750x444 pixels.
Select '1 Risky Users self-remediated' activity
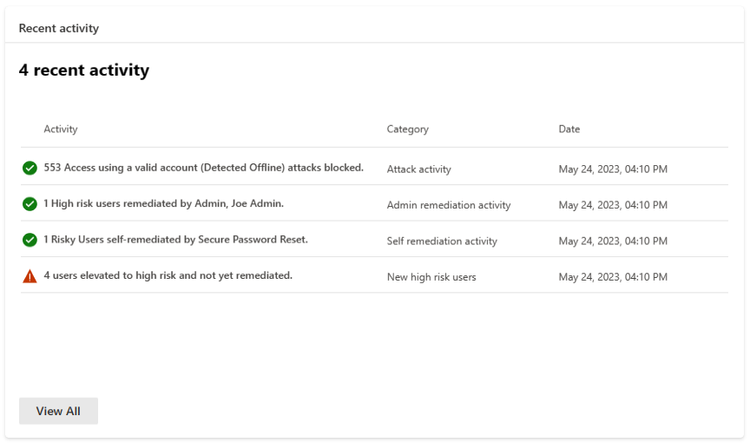point(175,240)
